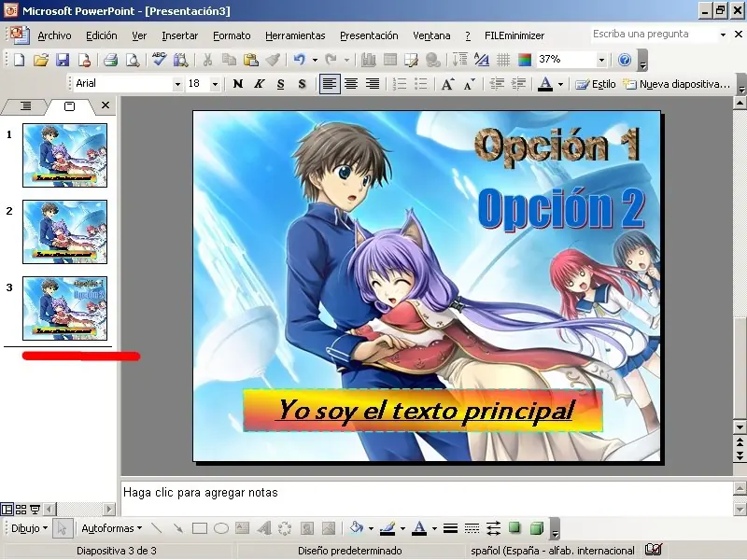Select the Rectangle drawing tool
Viewport: 747px width, 560px height.
pos(199,528)
